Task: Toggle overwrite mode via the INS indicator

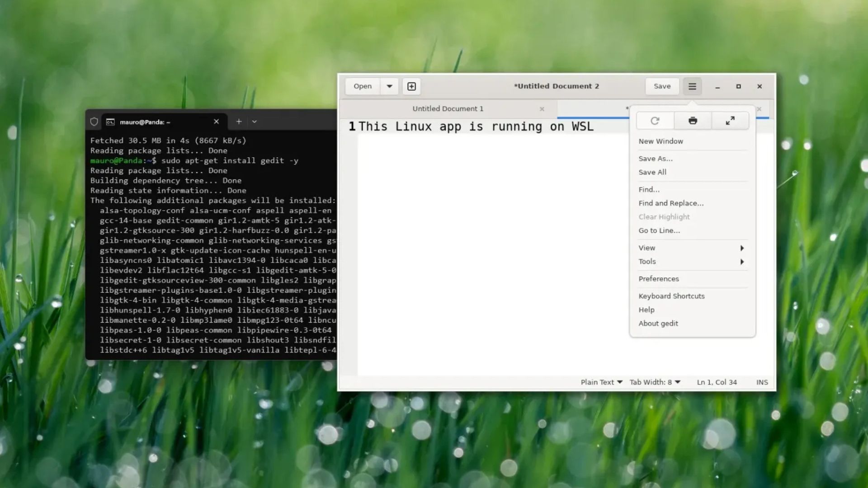Action: pyautogui.click(x=762, y=382)
